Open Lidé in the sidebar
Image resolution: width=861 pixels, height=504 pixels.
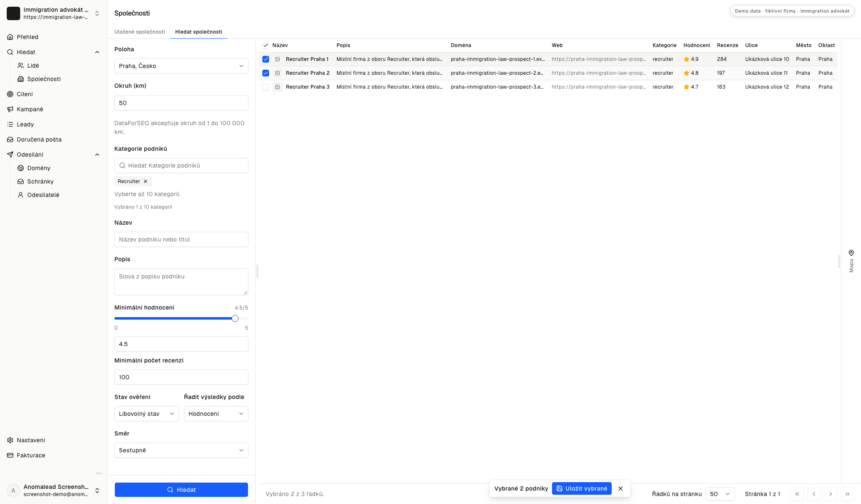pos(33,66)
